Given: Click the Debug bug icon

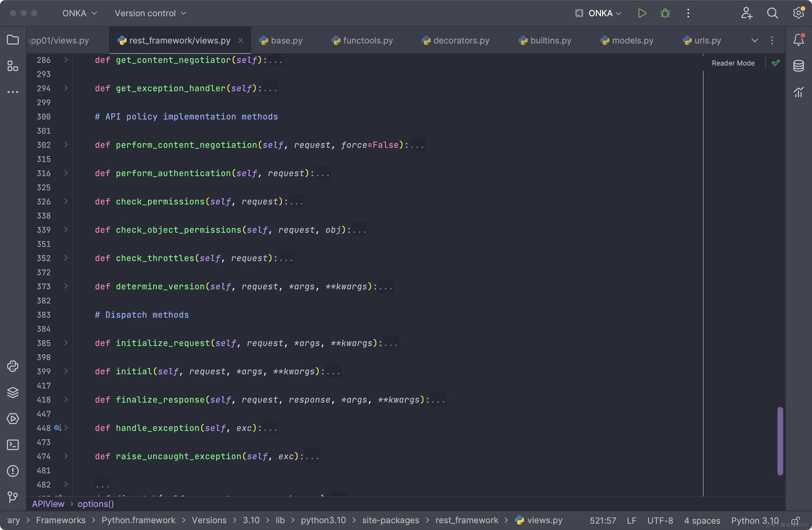Looking at the screenshot, I should pos(665,13).
